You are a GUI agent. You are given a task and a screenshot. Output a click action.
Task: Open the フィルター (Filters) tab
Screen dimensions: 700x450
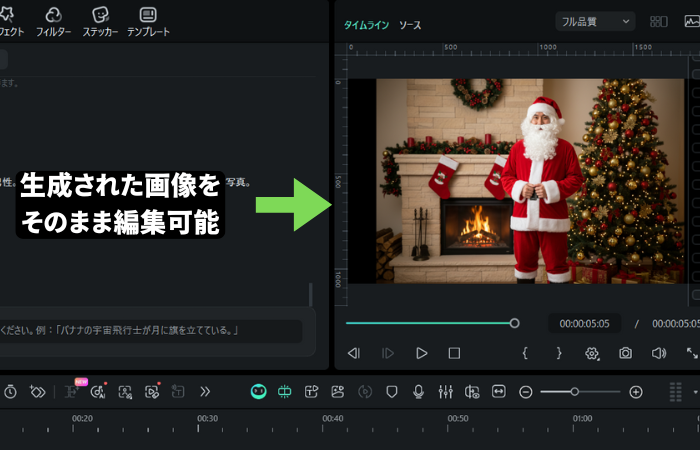pos(53,21)
